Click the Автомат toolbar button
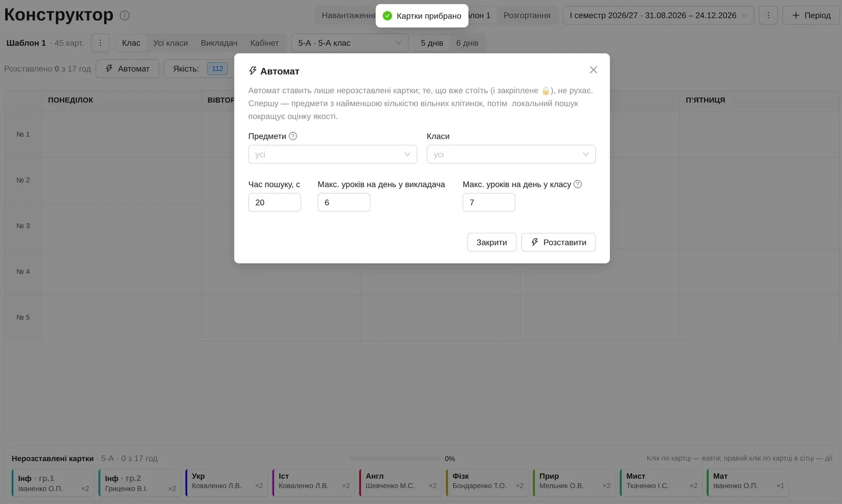This screenshot has width=842, height=504. pos(127,68)
